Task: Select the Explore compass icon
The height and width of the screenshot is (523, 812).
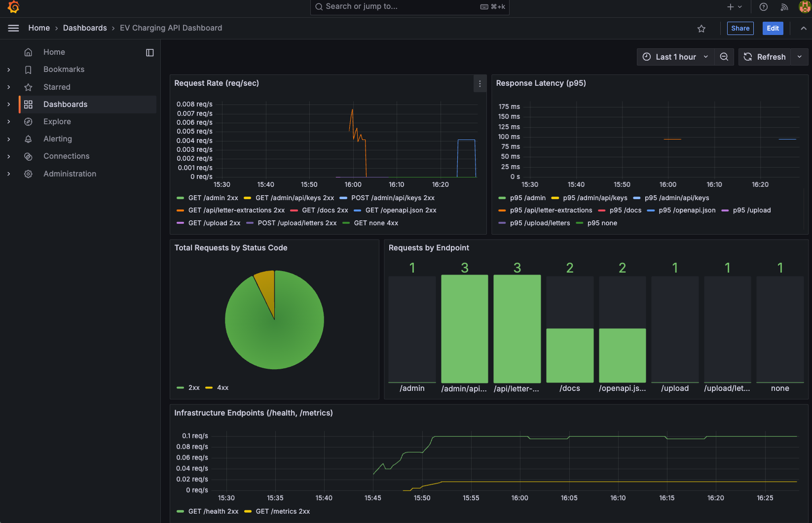Action: (x=28, y=121)
